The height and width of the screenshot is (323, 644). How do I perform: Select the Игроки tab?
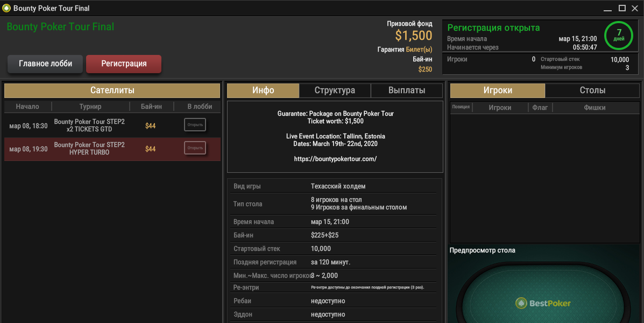click(x=498, y=90)
